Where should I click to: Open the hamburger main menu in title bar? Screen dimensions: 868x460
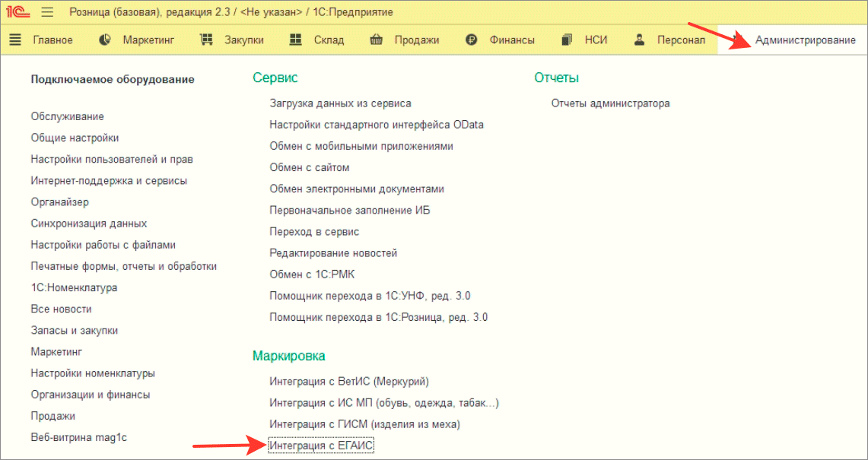tap(48, 11)
